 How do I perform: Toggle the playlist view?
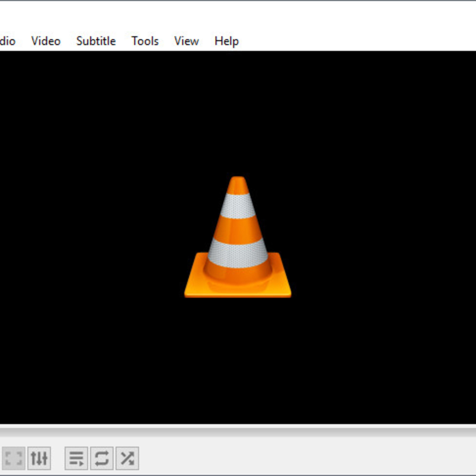click(76, 458)
